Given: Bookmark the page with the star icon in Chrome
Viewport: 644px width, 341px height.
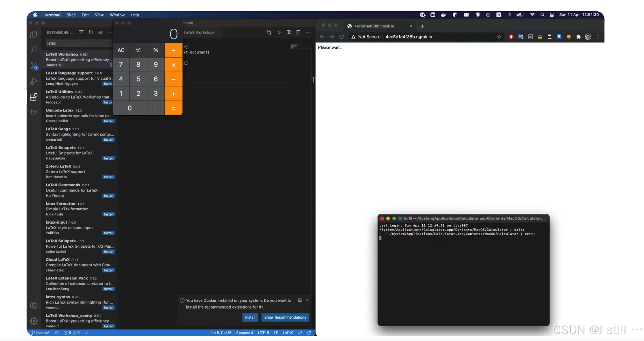Looking at the screenshot, I should (499, 37).
